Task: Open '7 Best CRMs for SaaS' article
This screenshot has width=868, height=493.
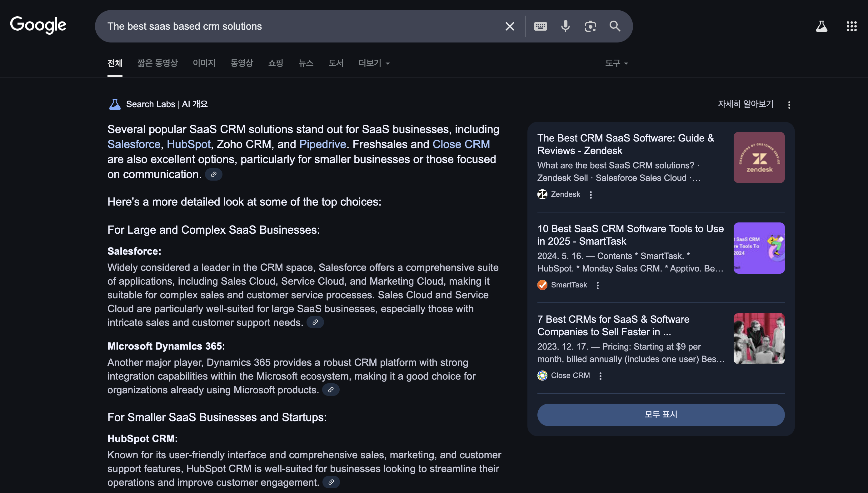Action: 613,326
